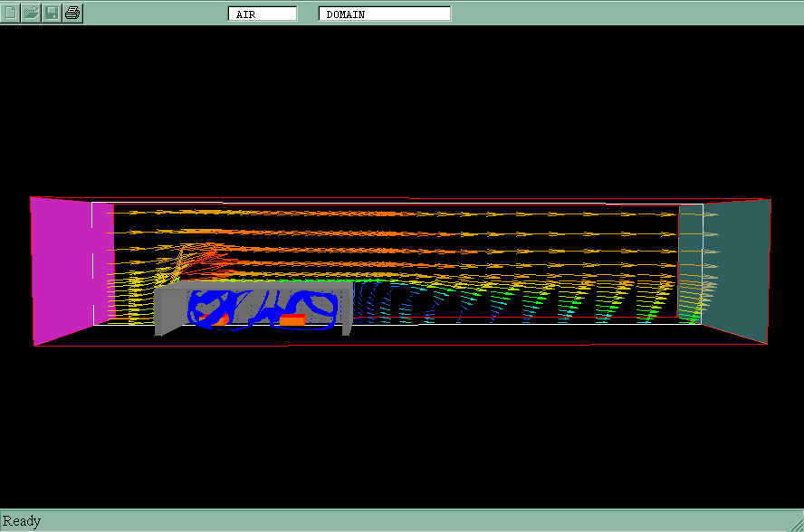Print the view with the printer icon
The height and width of the screenshot is (532, 804).
(x=72, y=13)
